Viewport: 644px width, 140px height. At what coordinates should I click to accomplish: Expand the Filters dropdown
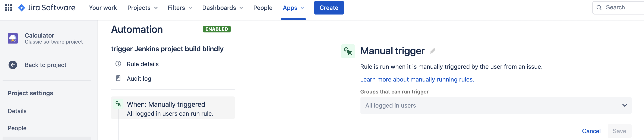(180, 8)
